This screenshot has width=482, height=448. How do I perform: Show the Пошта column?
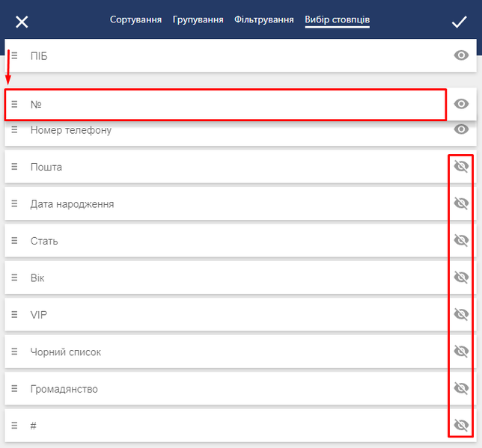[x=461, y=166]
